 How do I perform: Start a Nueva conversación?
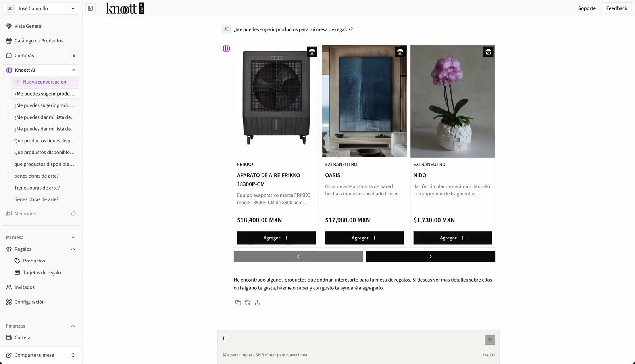point(44,82)
